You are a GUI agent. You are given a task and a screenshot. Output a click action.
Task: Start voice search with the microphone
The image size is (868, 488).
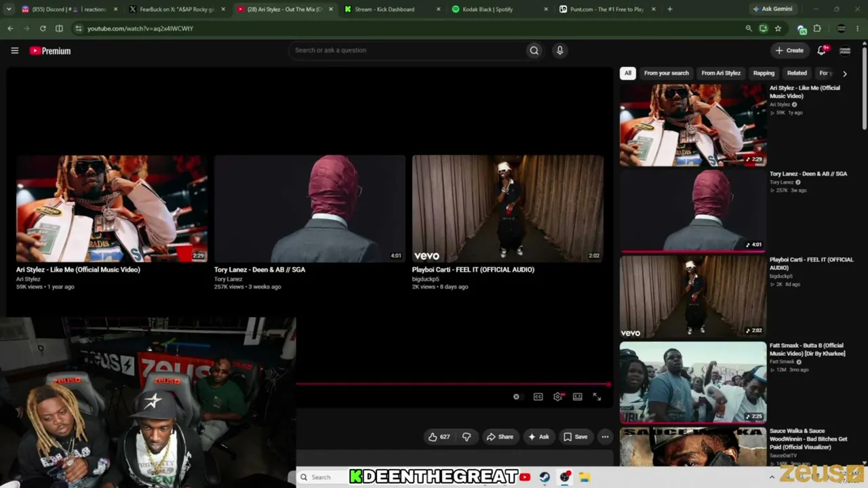coord(559,50)
